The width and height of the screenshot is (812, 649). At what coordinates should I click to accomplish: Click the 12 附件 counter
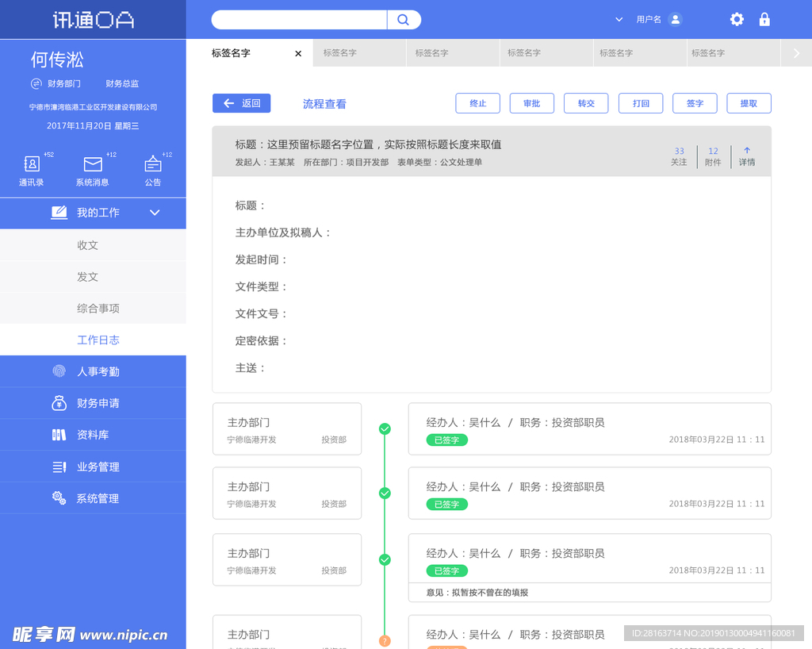tap(713, 156)
